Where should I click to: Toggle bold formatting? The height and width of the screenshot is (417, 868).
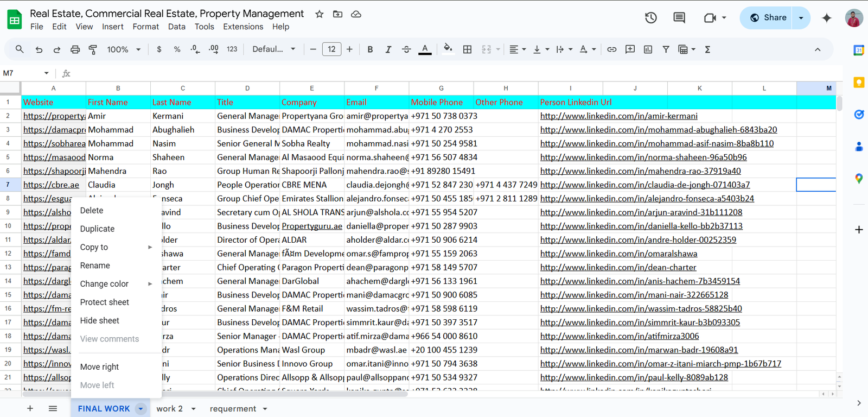pyautogui.click(x=370, y=49)
